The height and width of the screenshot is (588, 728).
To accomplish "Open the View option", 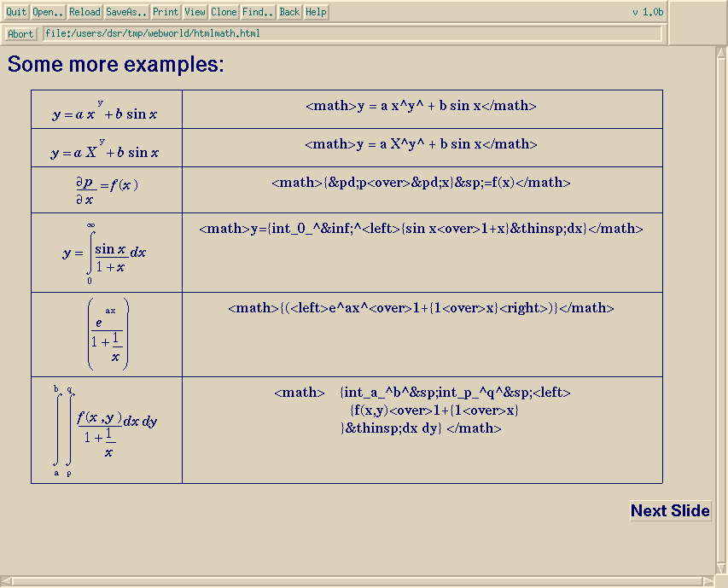I will [195, 12].
